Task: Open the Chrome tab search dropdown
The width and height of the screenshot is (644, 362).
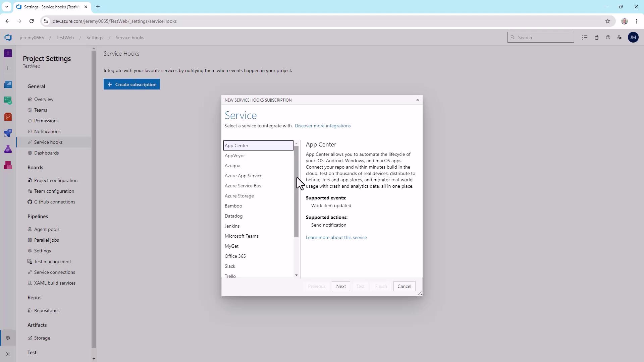Action: 6,7
